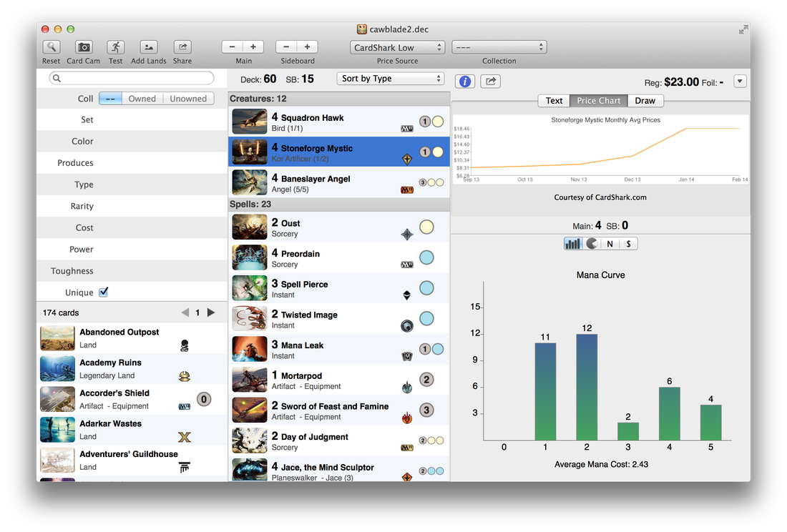Share the cawblade2 deck
This screenshot has width=787, height=532.
[x=182, y=47]
